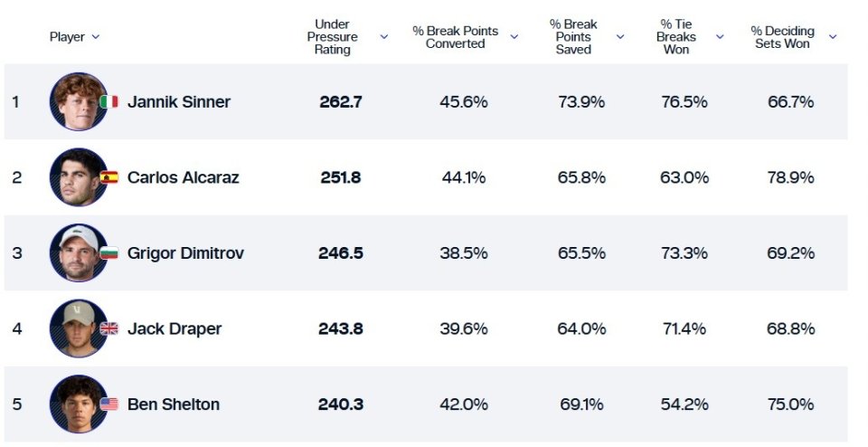Click Jannik Sinner's player photo
The height and width of the screenshot is (447, 868).
78,101
